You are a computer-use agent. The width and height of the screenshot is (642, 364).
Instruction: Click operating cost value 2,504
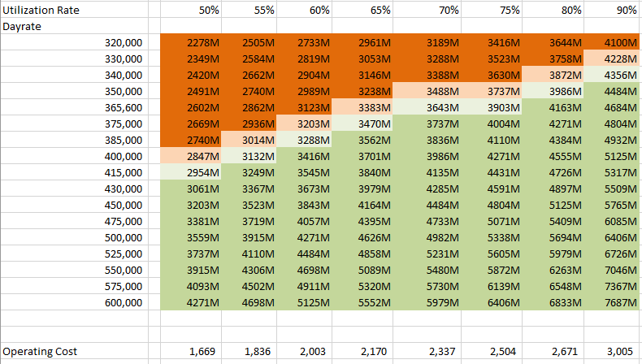click(492, 351)
